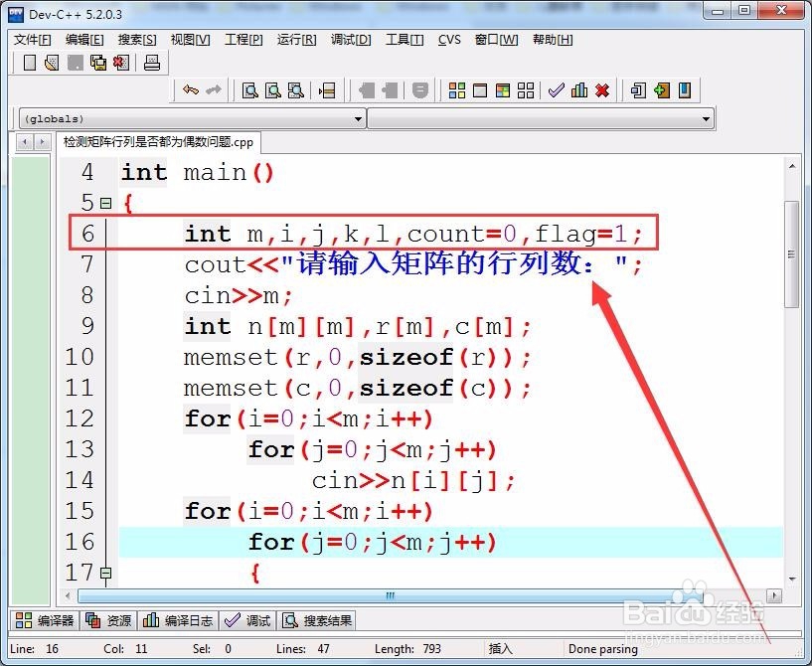Select the 检测矩阵行列是否都为偶数问题.cpp file tab
This screenshot has width=812, height=666.
pos(158,142)
